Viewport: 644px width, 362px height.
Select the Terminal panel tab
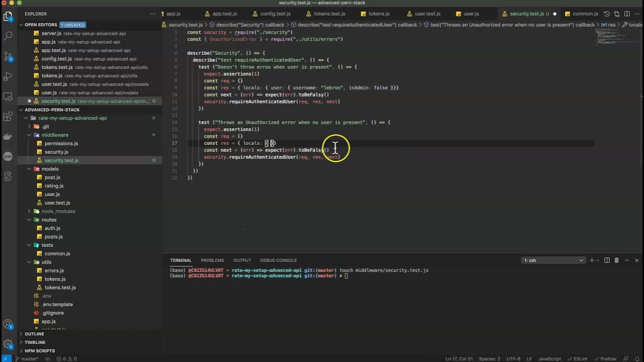[x=181, y=260]
